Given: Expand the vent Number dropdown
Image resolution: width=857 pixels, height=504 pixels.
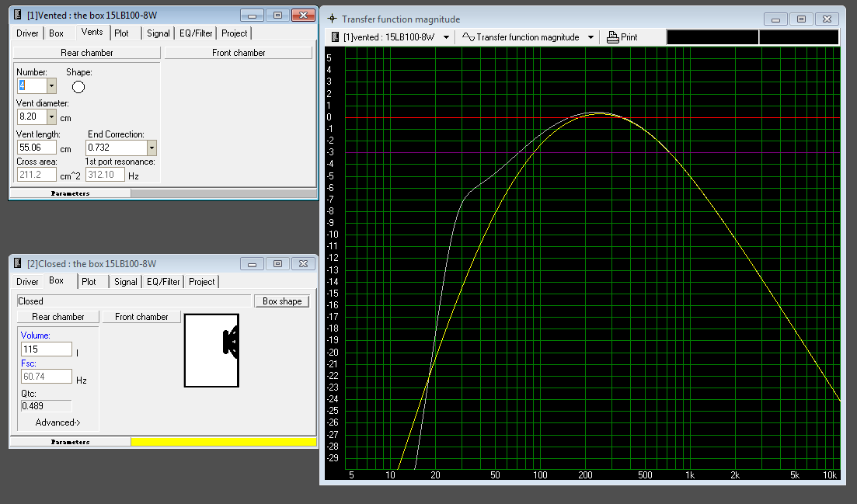Looking at the screenshot, I should [51, 86].
